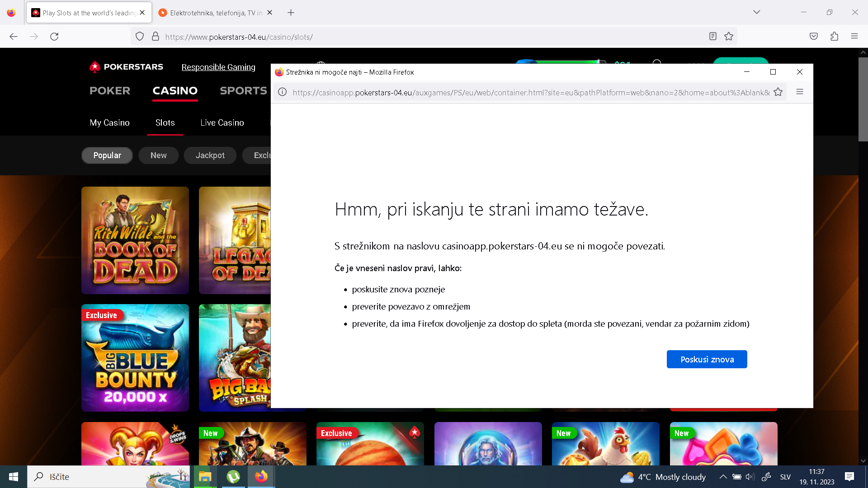
Task: Open the My Casino tab
Action: pos(110,122)
